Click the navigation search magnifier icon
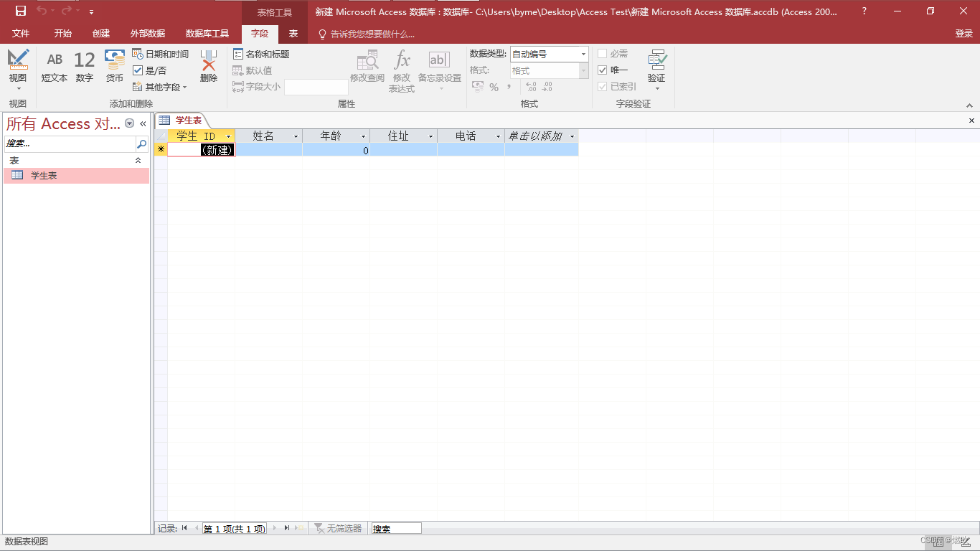 [141, 143]
